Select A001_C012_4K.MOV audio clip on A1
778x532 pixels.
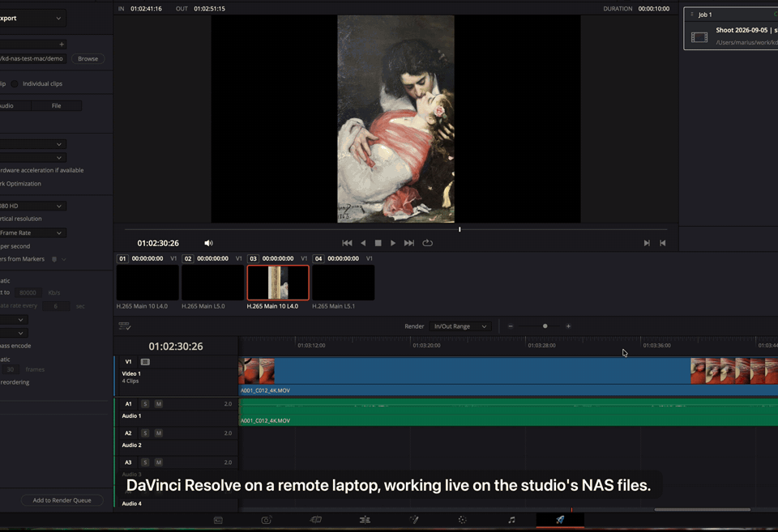coord(508,412)
